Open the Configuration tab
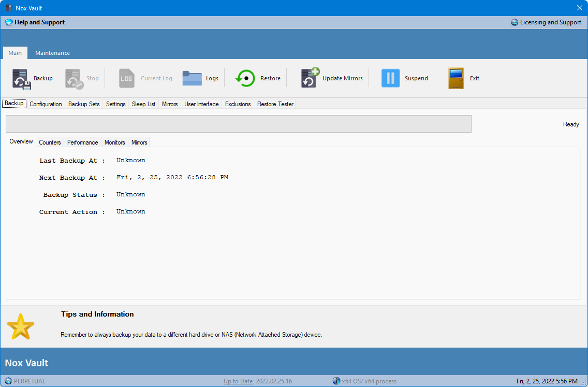588x387 pixels. (46, 104)
